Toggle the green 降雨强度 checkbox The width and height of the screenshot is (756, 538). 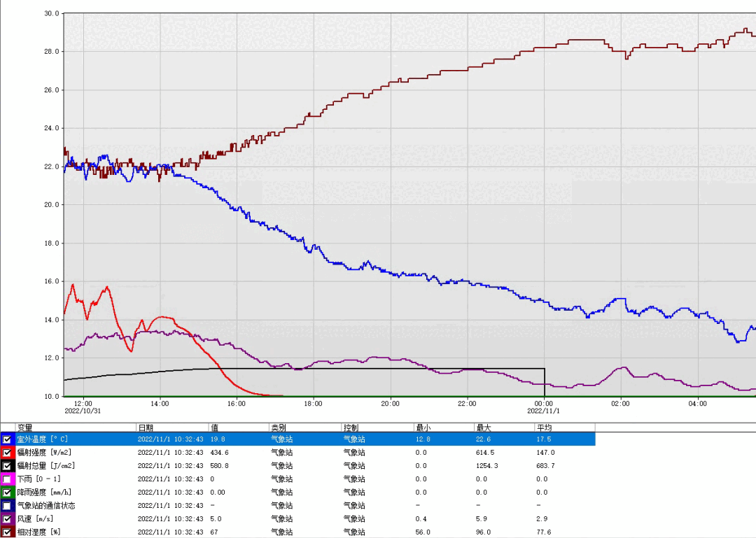tap(7, 493)
